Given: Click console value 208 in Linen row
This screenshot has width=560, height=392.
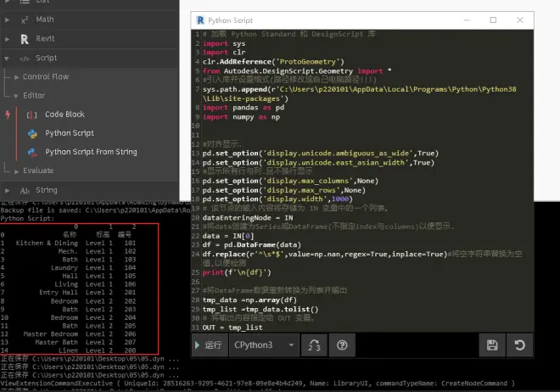Looking at the screenshot, I should point(130,350).
